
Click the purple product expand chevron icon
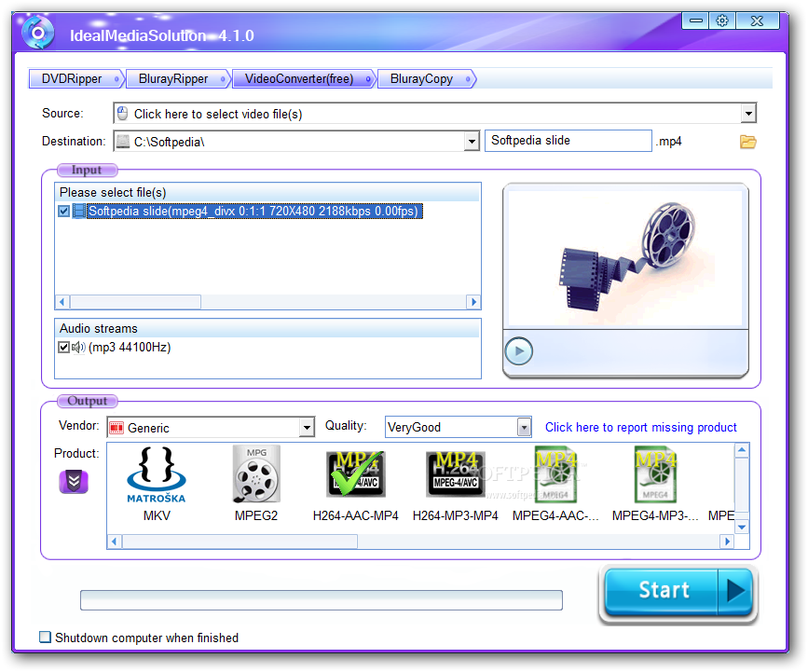(74, 482)
